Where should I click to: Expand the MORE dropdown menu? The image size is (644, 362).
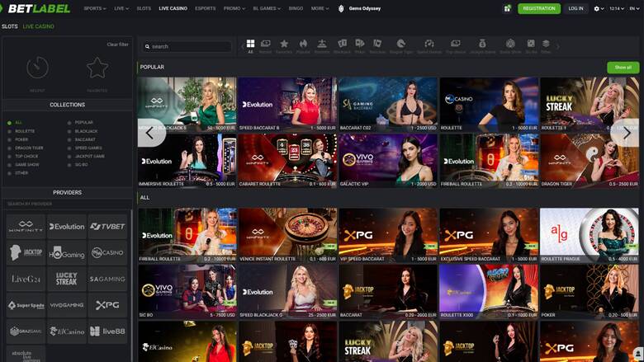(x=320, y=8)
